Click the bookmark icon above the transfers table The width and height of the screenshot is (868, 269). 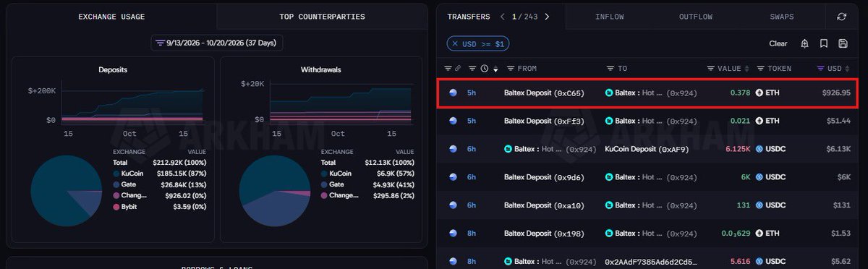(824, 43)
